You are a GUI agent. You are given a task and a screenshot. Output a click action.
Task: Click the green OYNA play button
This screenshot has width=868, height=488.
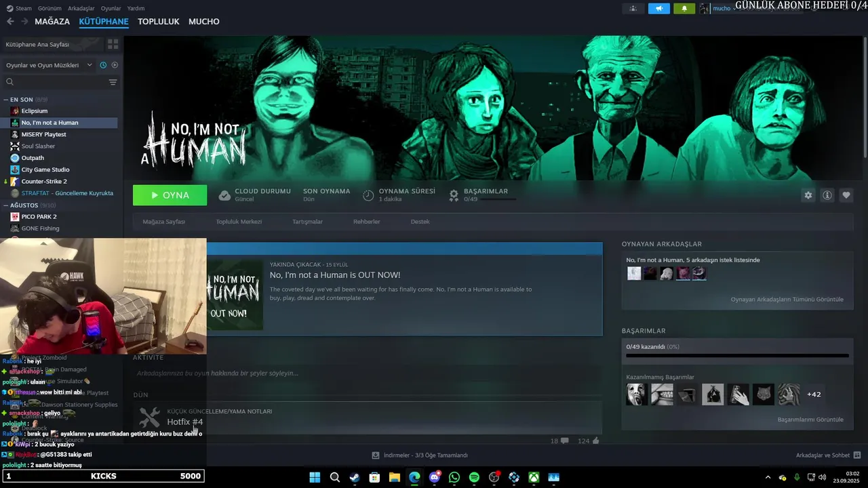click(x=170, y=195)
